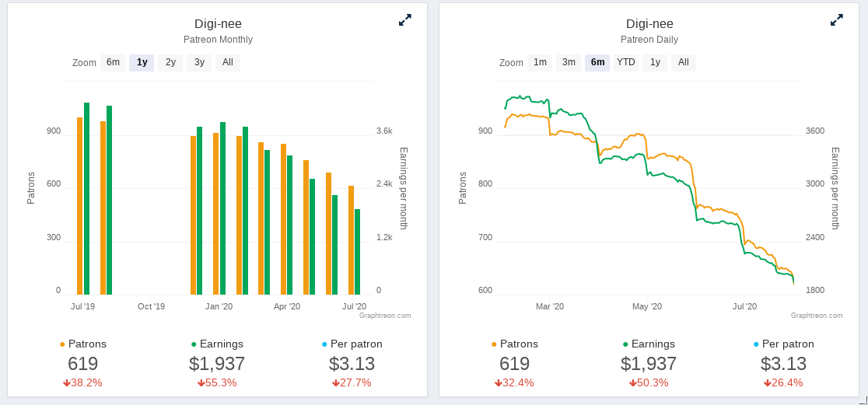Toggle Per patron series in Daily legend
The width and height of the screenshot is (868, 405).
784,344
